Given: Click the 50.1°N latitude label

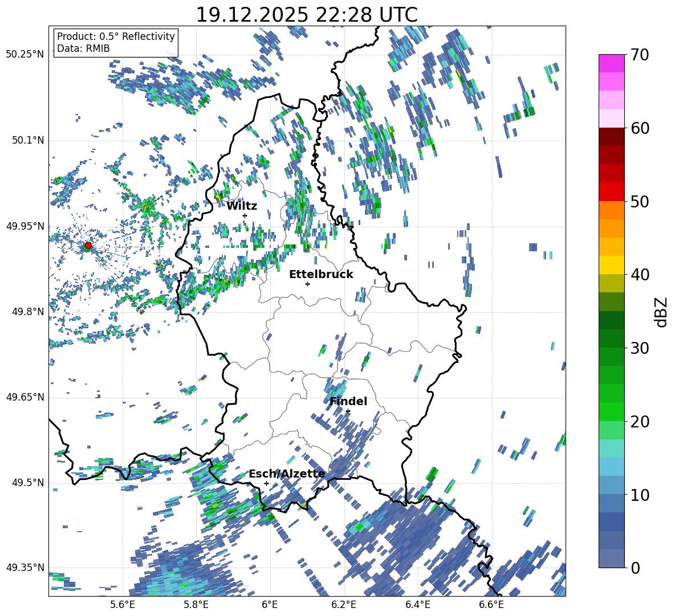Looking at the screenshot, I should [27, 140].
